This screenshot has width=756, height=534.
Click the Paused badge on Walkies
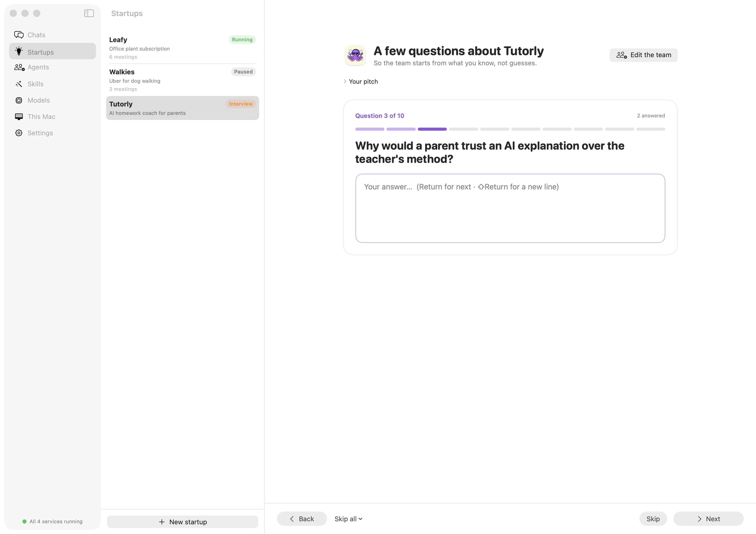coord(243,72)
